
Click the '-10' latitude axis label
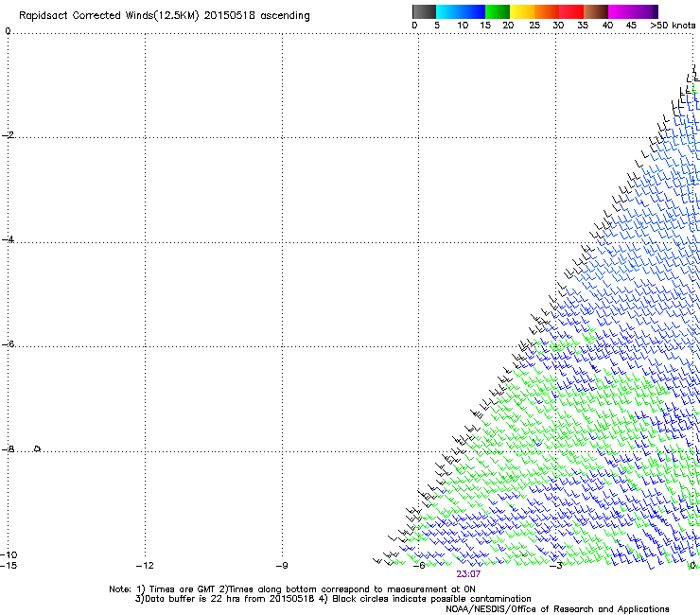point(9,554)
